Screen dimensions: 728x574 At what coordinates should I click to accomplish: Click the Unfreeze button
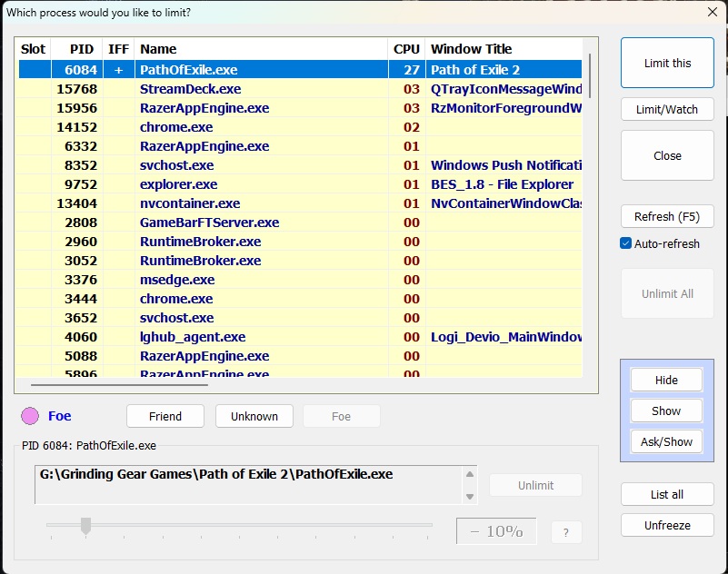pos(667,525)
